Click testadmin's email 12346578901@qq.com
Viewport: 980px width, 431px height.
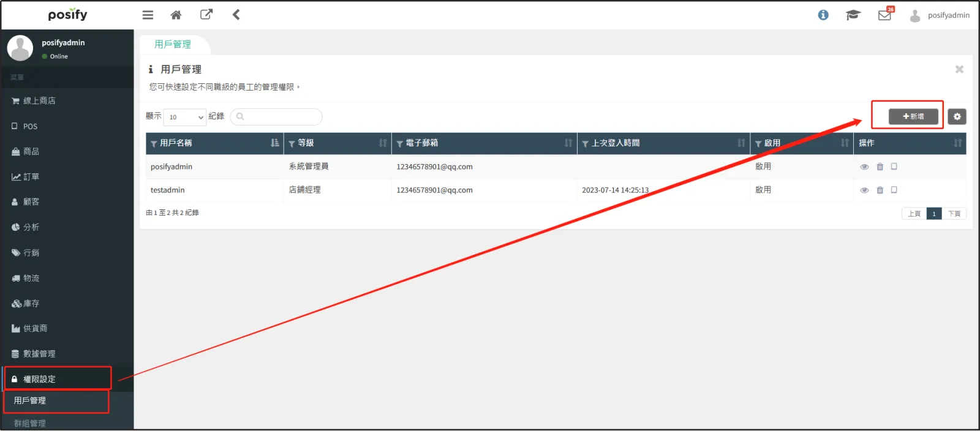point(434,190)
